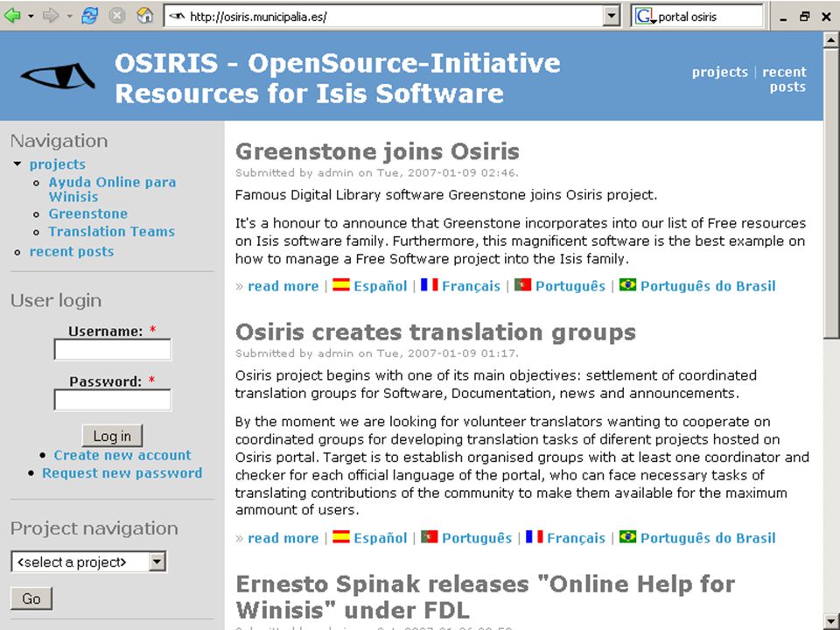840x630 pixels.
Task: Click the Go button under Project navigation
Action: (x=31, y=598)
